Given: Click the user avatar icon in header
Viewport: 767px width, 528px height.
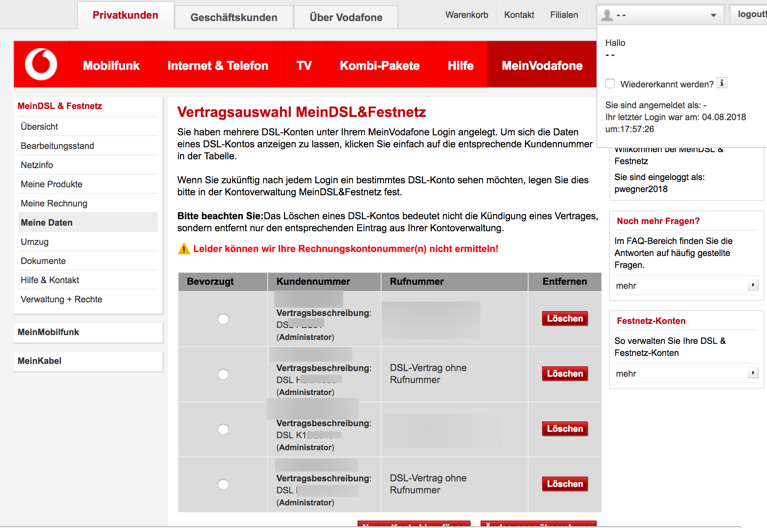Looking at the screenshot, I should 607,15.
